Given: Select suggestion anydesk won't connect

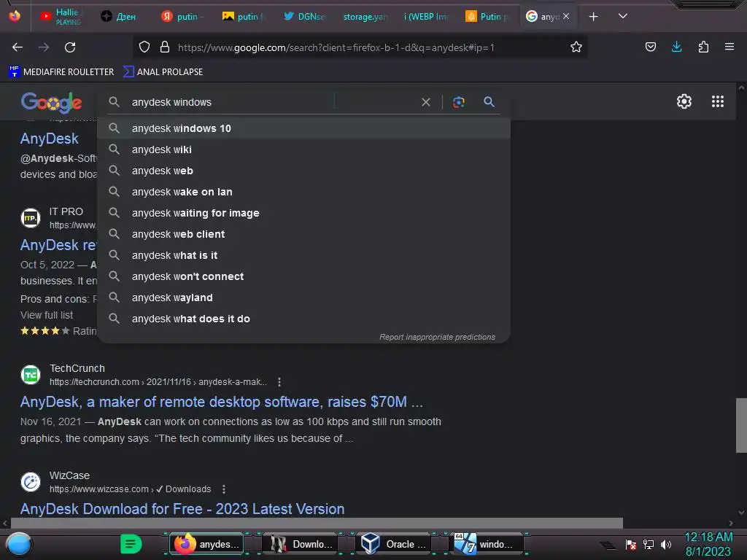Looking at the screenshot, I should click(303, 276).
